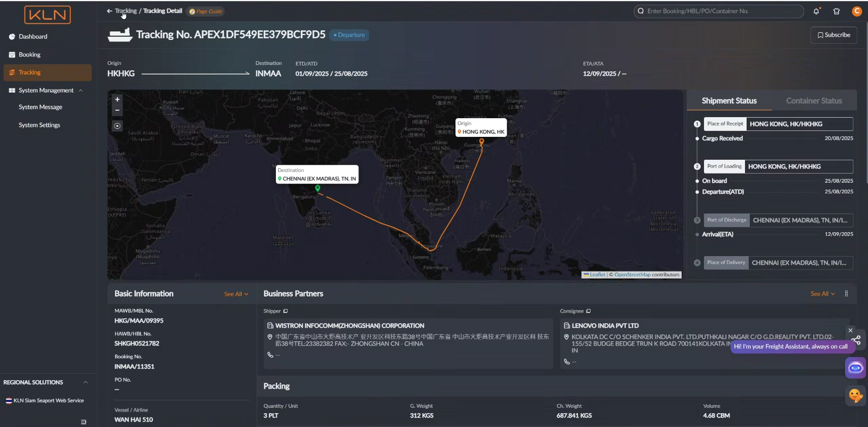Zoom out on the map

(118, 111)
